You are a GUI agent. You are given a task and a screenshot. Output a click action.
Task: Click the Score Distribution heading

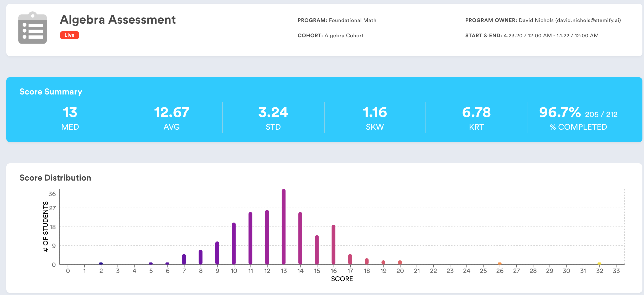pyautogui.click(x=55, y=178)
